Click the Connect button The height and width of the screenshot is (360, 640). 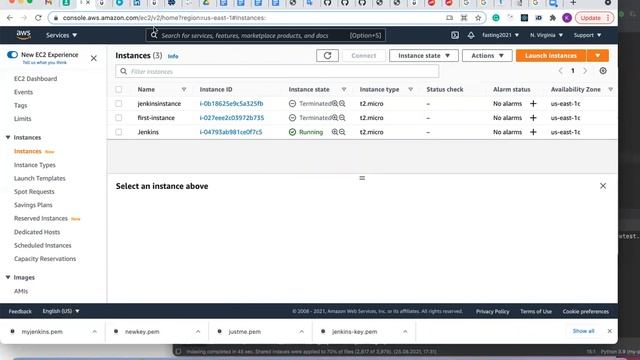(x=364, y=56)
